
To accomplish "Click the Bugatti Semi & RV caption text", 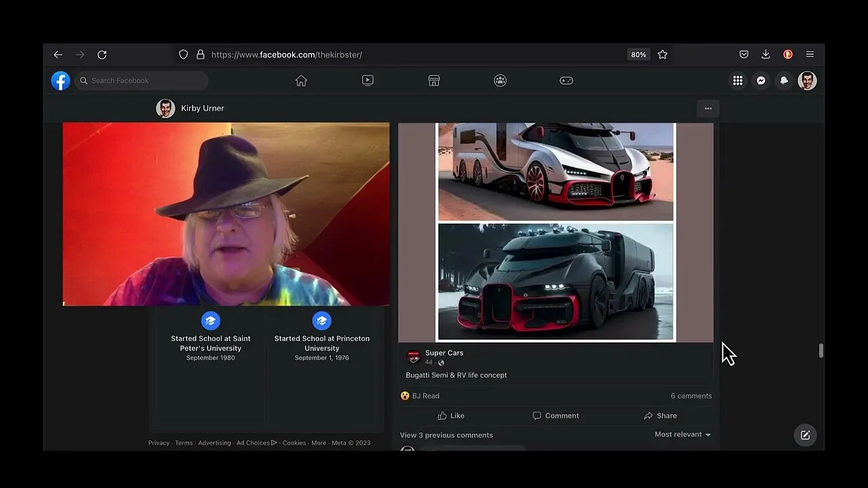I will [456, 375].
